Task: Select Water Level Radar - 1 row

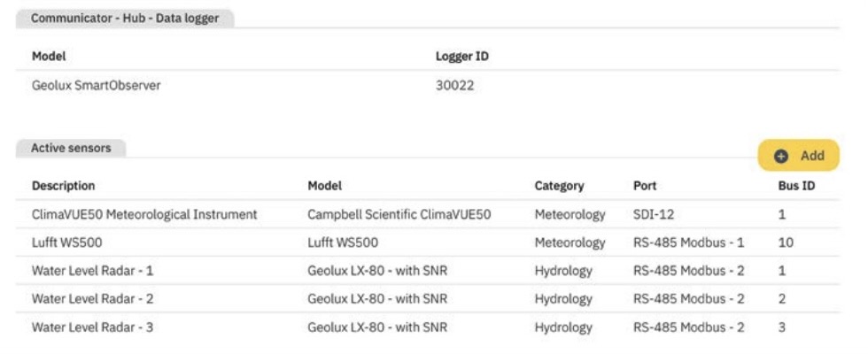Action: pos(92,271)
